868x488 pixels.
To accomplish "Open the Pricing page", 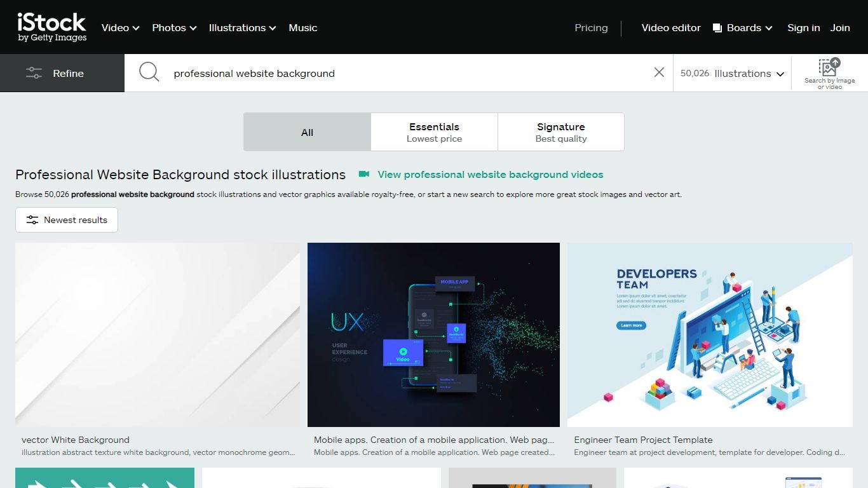I will pyautogui.click(x=591, y=27).
